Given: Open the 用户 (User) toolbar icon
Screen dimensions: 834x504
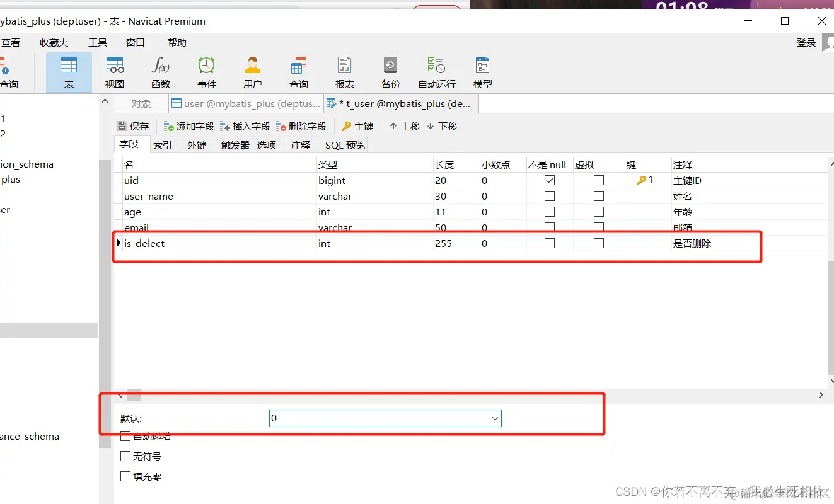Looking at the screenshot, I should 253,72.
